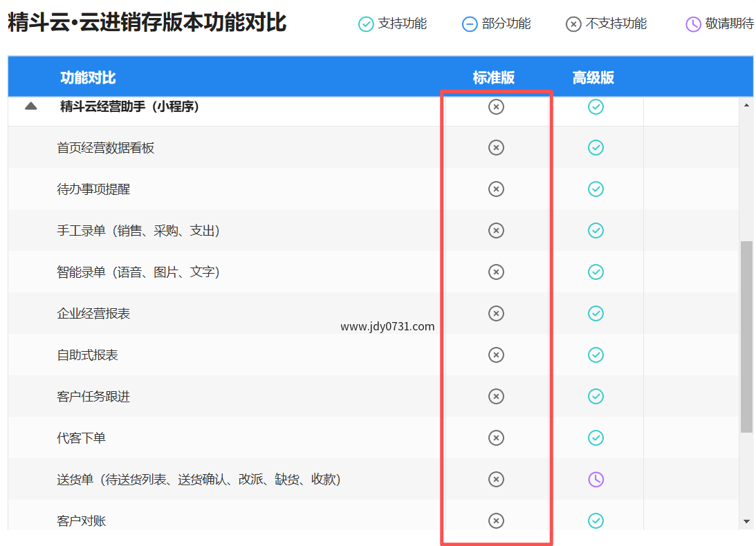Select the 高级版 column header

click(593, 77)
